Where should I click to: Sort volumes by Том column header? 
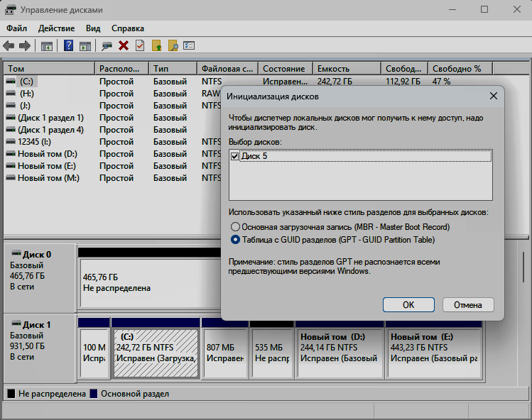pyautogui.click(x=48, y=69)
